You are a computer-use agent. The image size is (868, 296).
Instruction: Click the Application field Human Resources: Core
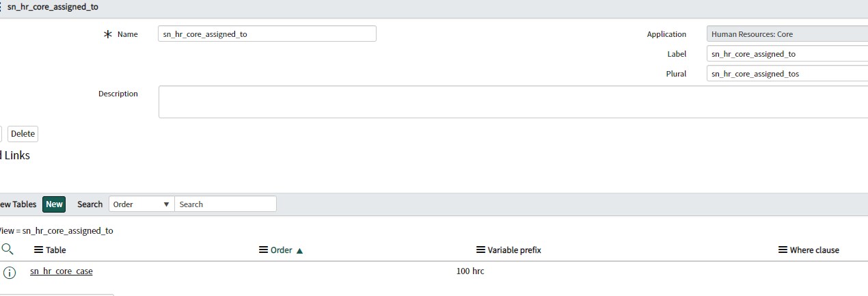pyautogui.click(x=787, y=34)
